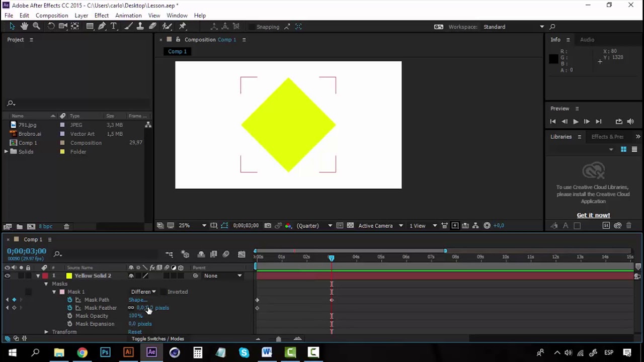Select the Zoom tool in toolbar
644x362 pixels.
(x=36, y=26)
